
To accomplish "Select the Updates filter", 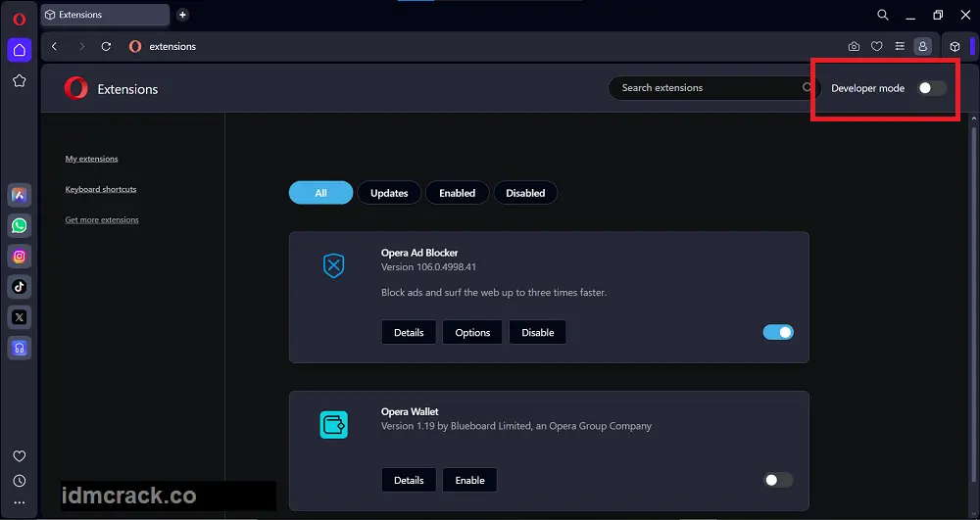I will (x=389, y=193).
